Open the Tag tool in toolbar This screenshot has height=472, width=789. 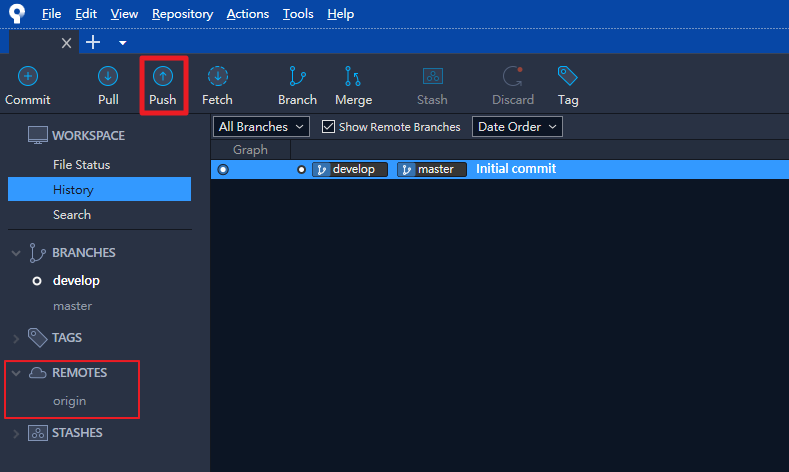point(568,77)
